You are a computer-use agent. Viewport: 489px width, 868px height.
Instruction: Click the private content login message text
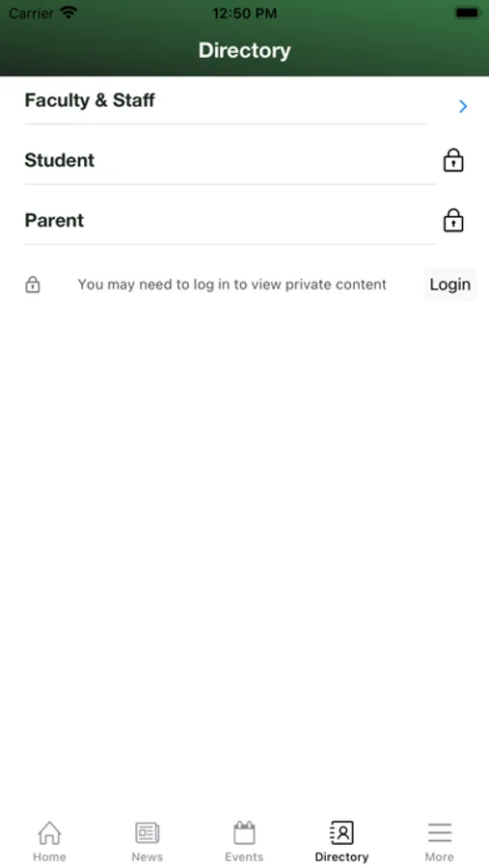232,285
